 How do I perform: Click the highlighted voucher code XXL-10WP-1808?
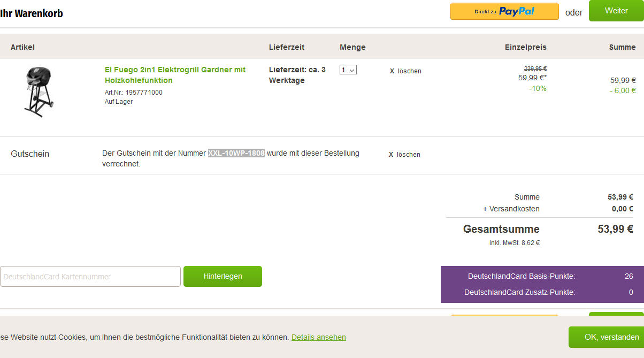coord(236,154)
